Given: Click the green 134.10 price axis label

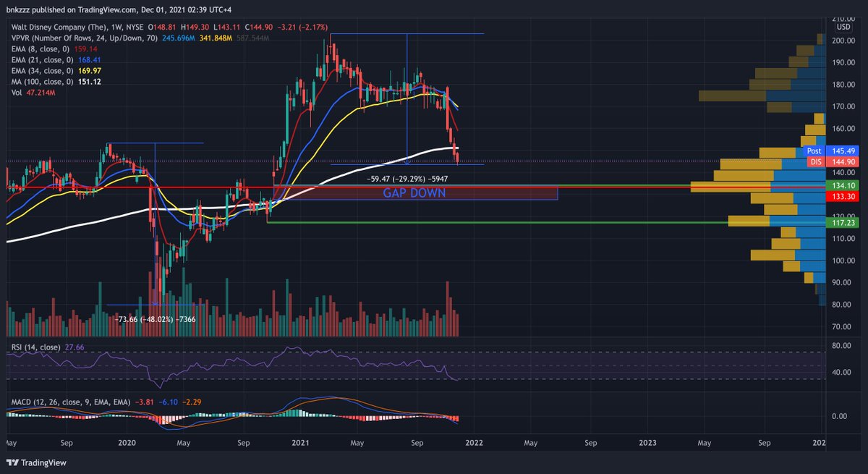Looking at the screenshot, I should pos(843,185).
